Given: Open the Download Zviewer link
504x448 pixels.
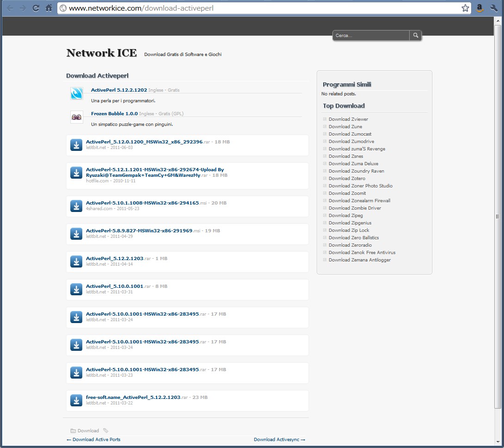Looking at the screenshot, I should 348,119.
